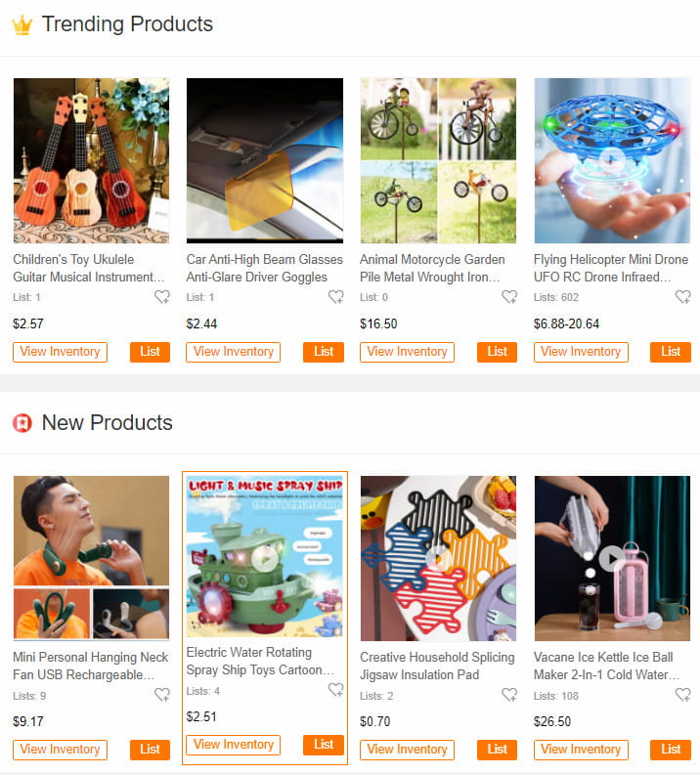Favorite the Car Anti-High Beam Glasses

pyautogui.click(x=336, y=297)
